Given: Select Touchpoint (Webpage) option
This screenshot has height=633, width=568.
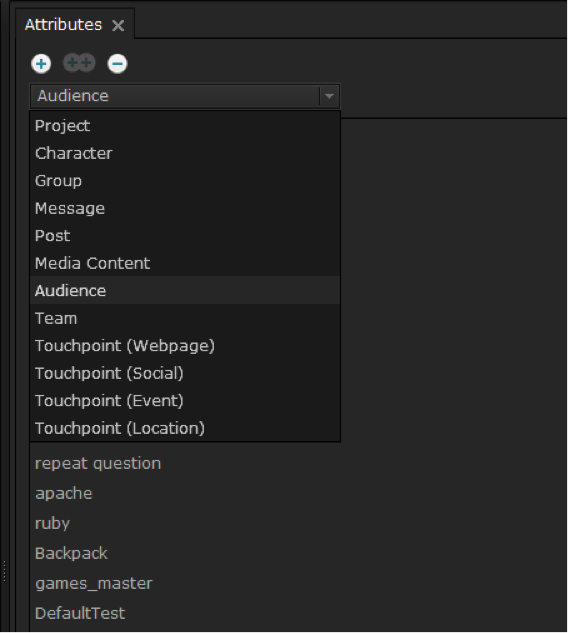Looking at the screenshot, I should pos(185,346).
